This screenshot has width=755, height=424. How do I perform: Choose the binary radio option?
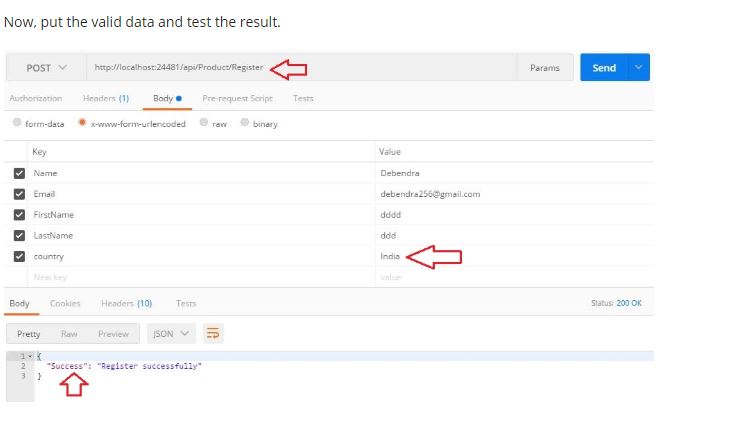coord(245,123)
